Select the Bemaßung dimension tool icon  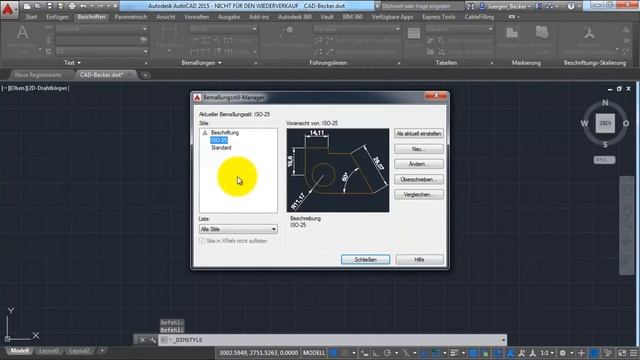click(169, 33)
